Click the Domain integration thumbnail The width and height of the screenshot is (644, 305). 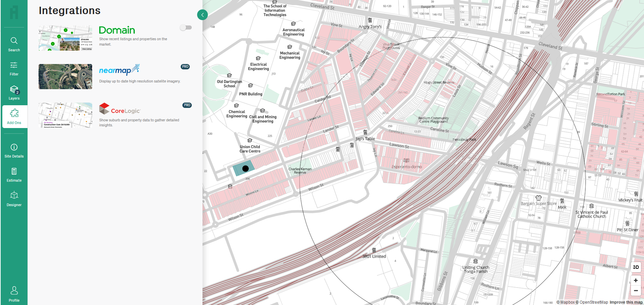65,38
